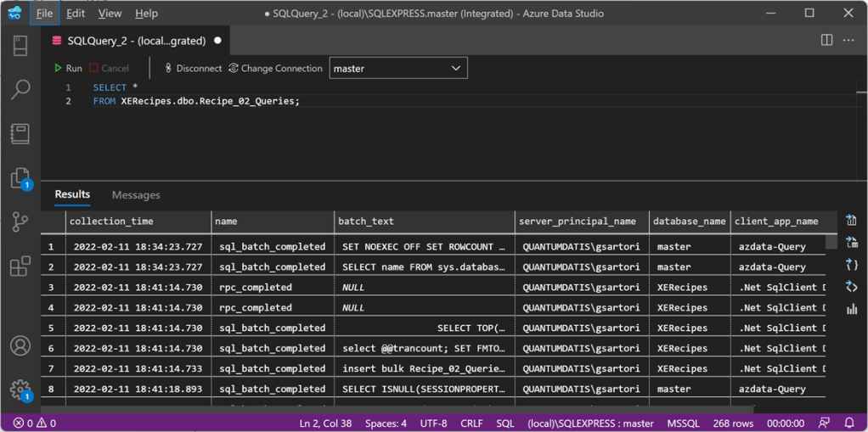Split the editor to the right

tap(826, 40)
